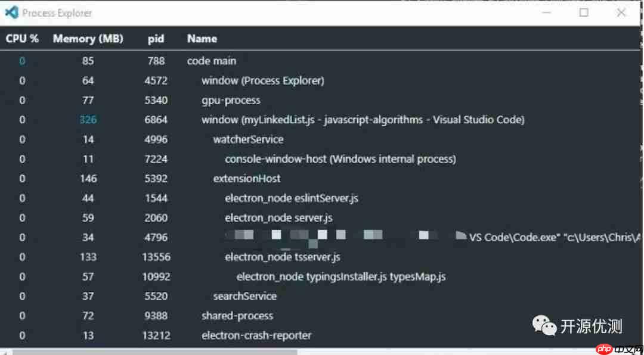Click the Memory (MB) column header
644x355 pixels.
pyautogui.click(x=88, y=39)
